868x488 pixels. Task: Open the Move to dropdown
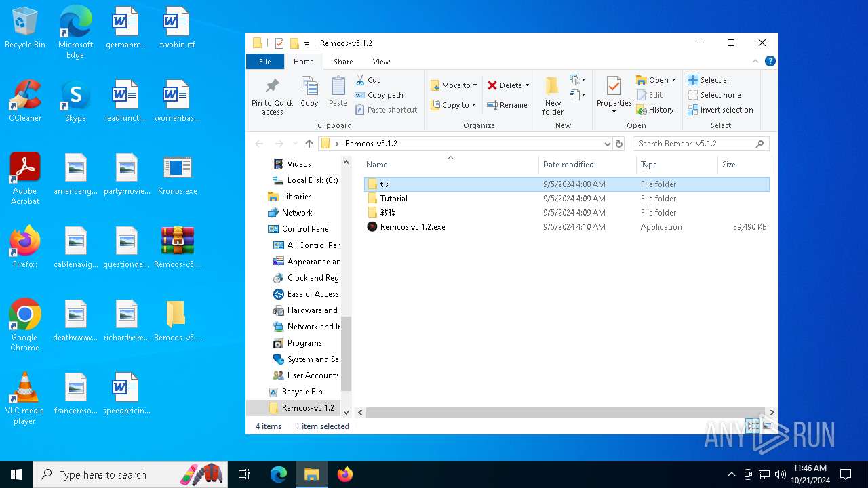(x=454, y=85)
